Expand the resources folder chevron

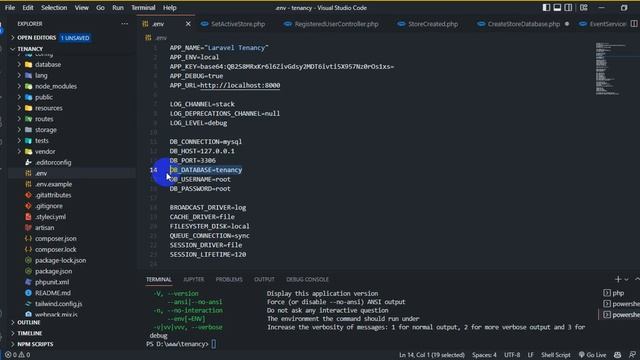coord(19,108)
